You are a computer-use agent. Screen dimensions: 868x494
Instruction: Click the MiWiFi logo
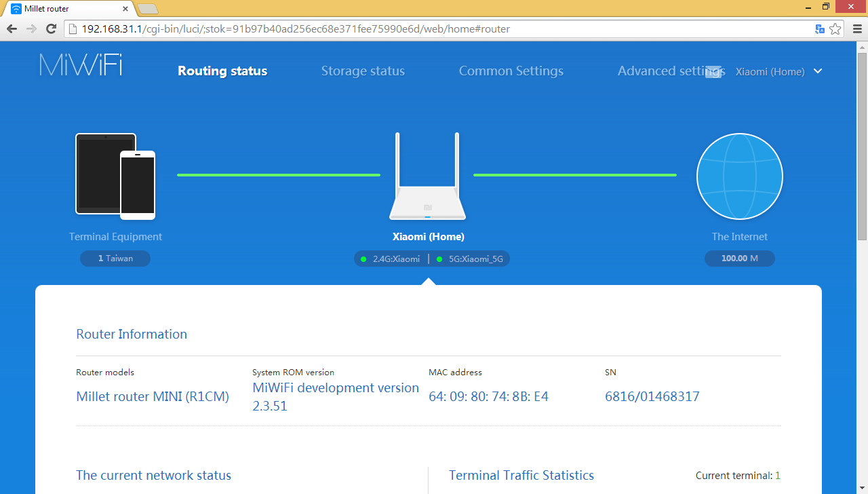[x=81, y=65]
